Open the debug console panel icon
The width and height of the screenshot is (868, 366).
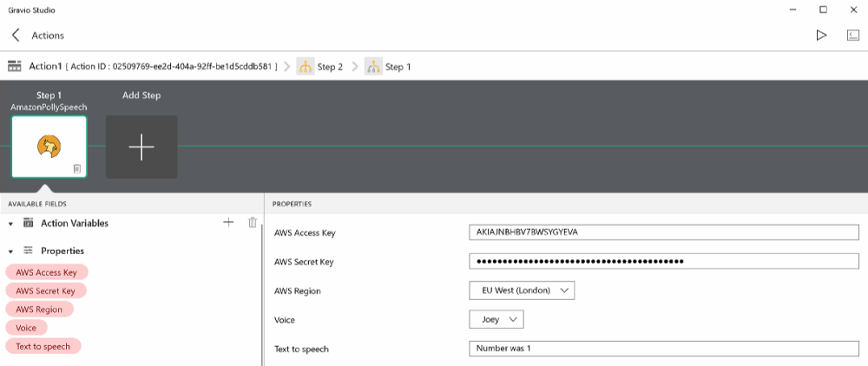point(852,36)
